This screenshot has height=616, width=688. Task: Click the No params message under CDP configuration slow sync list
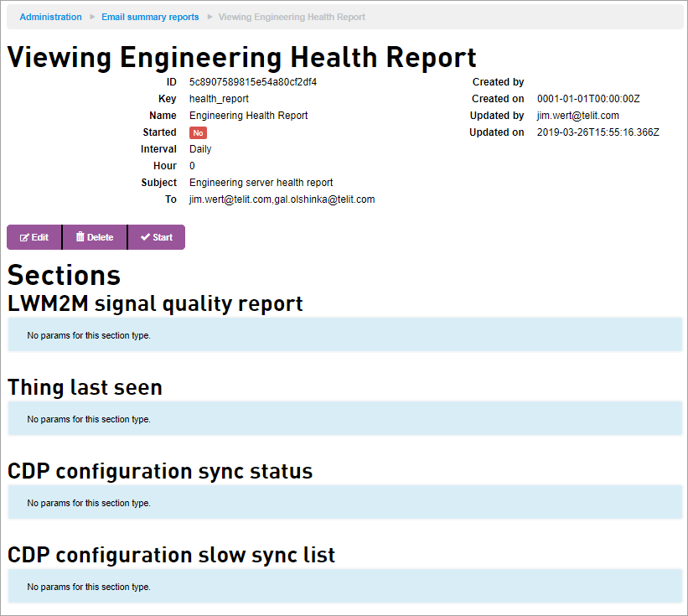point(89,587)
